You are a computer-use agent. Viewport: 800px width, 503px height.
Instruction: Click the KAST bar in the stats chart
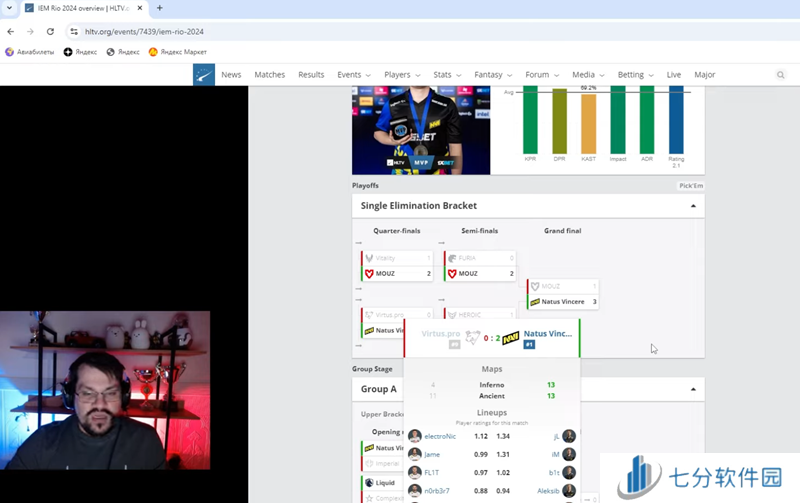click(588, 124)
